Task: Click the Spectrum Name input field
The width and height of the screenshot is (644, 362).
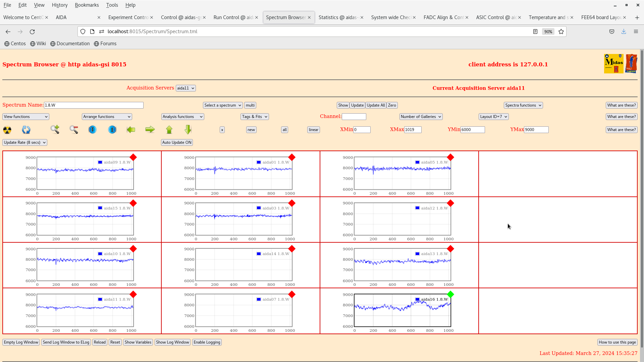Action: point(94,105)
